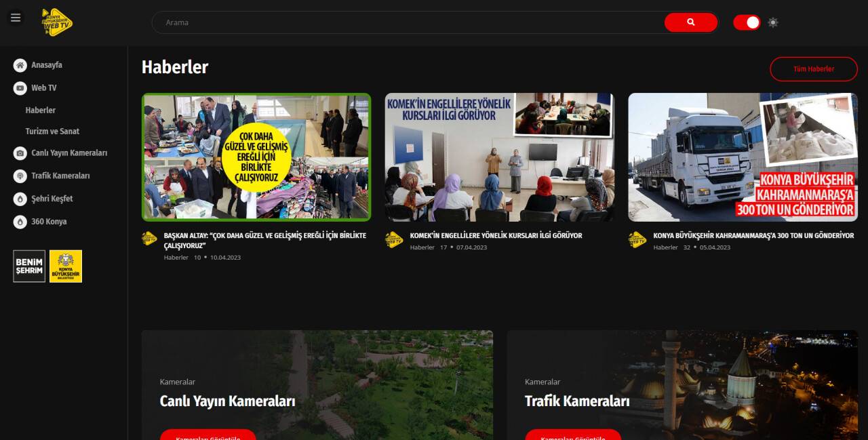Click the sun light-mode icon
Image resolution: width=868 pixels, height=440 pixels.
tap(772, 22)
